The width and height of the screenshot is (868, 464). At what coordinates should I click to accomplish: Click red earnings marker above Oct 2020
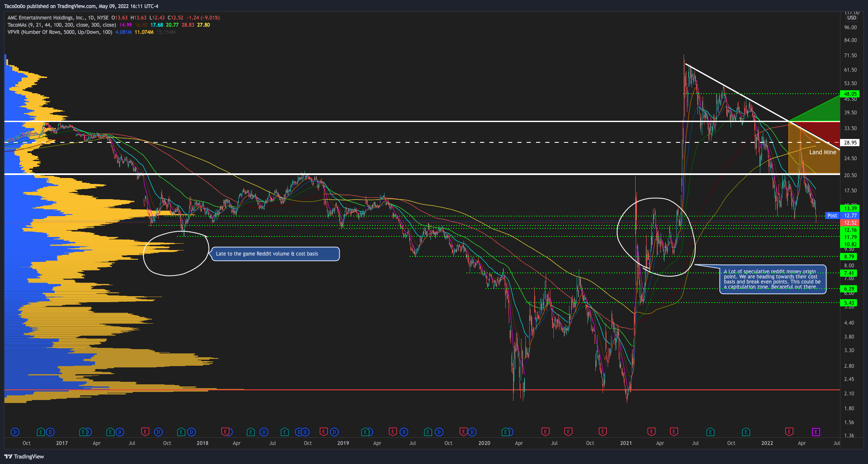(x=602, y=432)
